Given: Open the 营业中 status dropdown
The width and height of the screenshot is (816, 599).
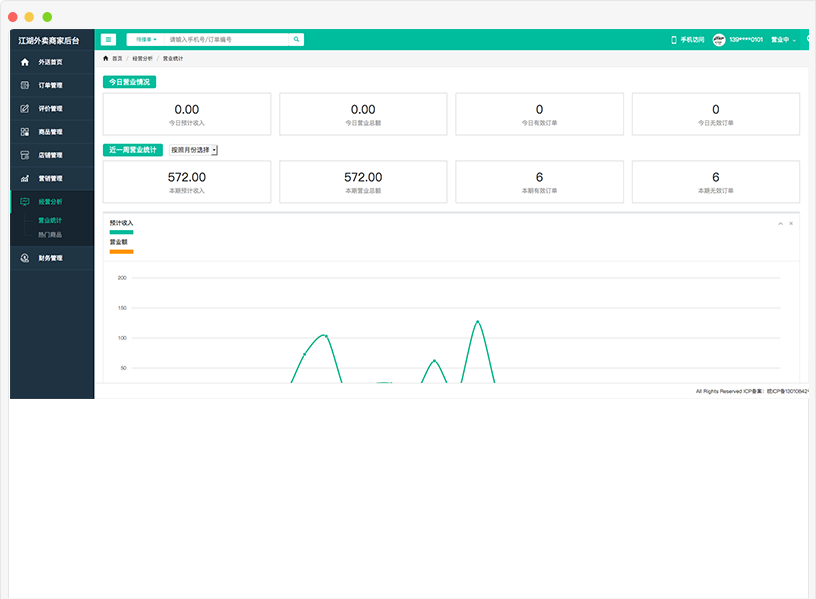Looking at the screenshot, I should tap(783, 40).
